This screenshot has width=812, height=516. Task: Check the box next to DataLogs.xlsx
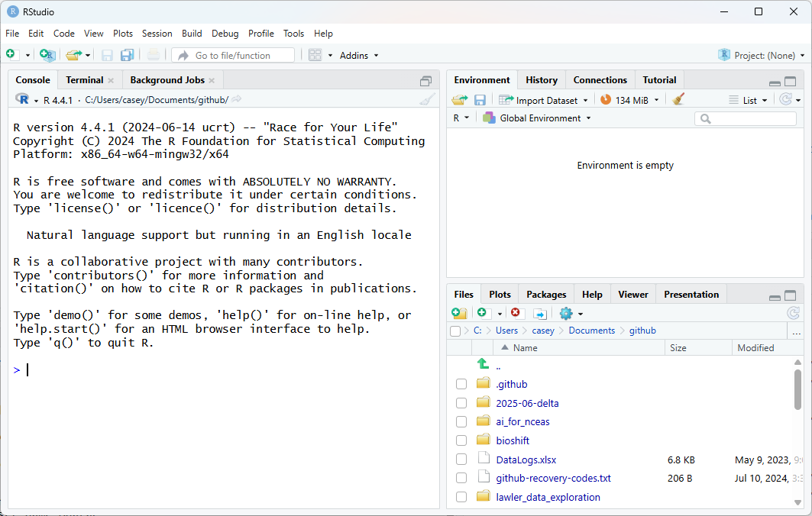coord(461,460)
